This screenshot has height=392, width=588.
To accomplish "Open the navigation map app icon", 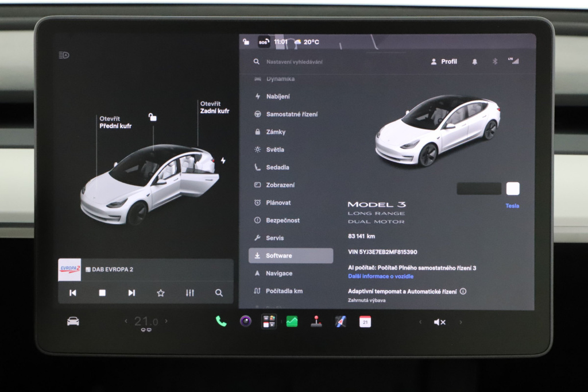I will [341, 321].
